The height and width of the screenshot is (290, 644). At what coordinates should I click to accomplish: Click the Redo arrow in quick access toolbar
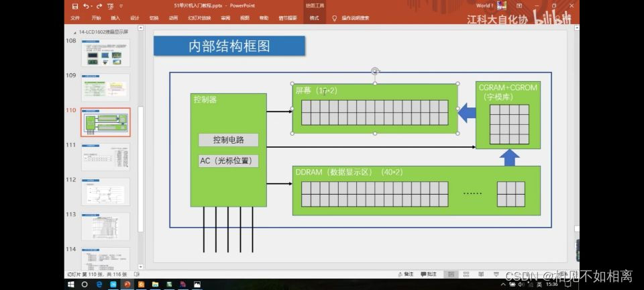99,6
